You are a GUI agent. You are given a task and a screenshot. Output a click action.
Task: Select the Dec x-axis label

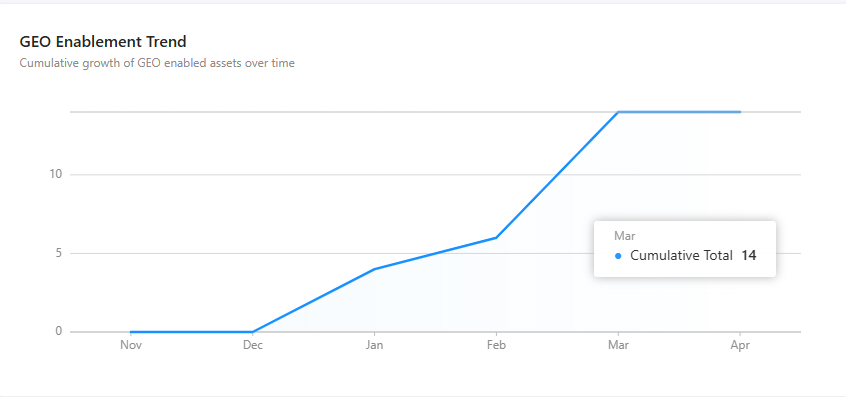click(253, 345)
